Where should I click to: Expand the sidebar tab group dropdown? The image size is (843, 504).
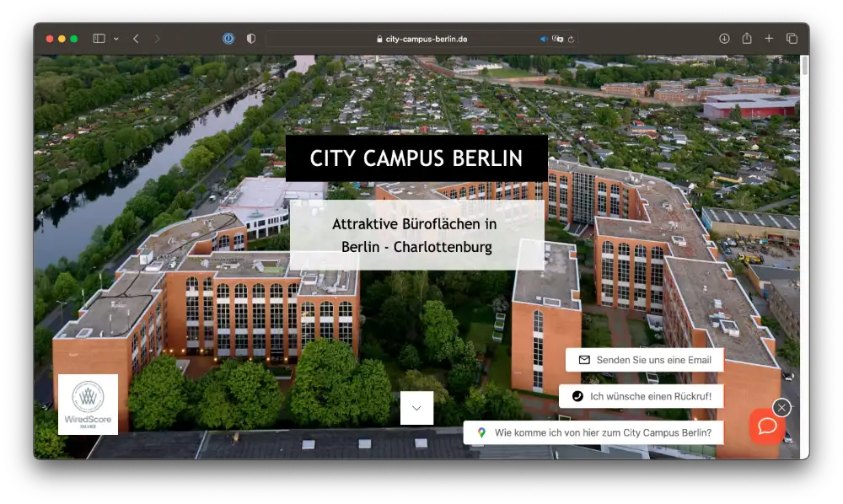(x=116, y=39)
